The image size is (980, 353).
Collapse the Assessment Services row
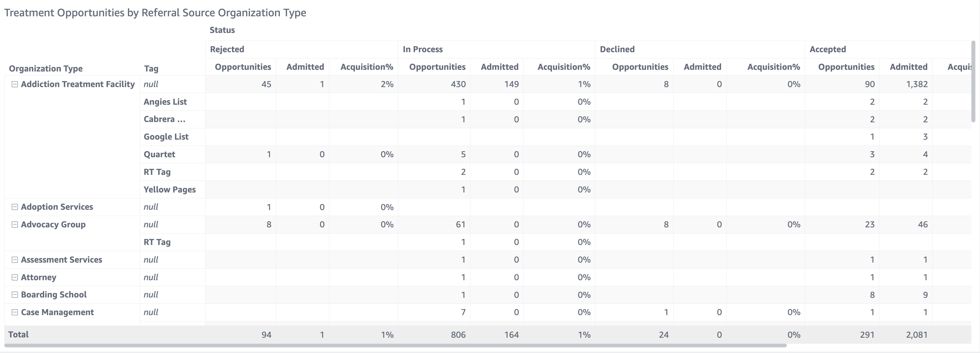15,260
